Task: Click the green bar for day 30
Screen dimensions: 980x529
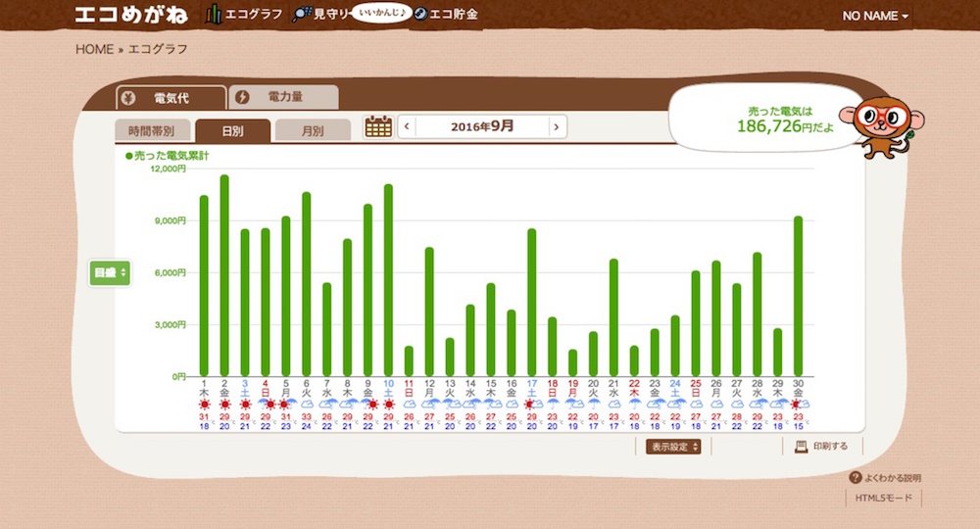Action: 798,296
